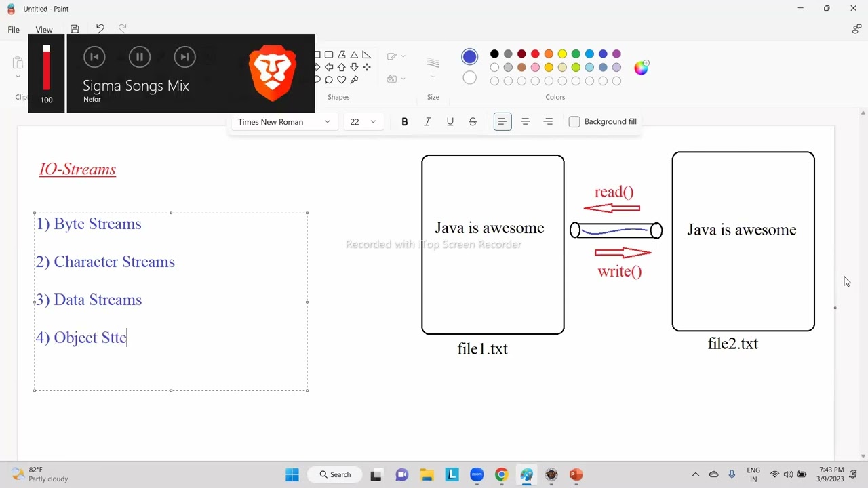Click the Redo arrow

123,28
